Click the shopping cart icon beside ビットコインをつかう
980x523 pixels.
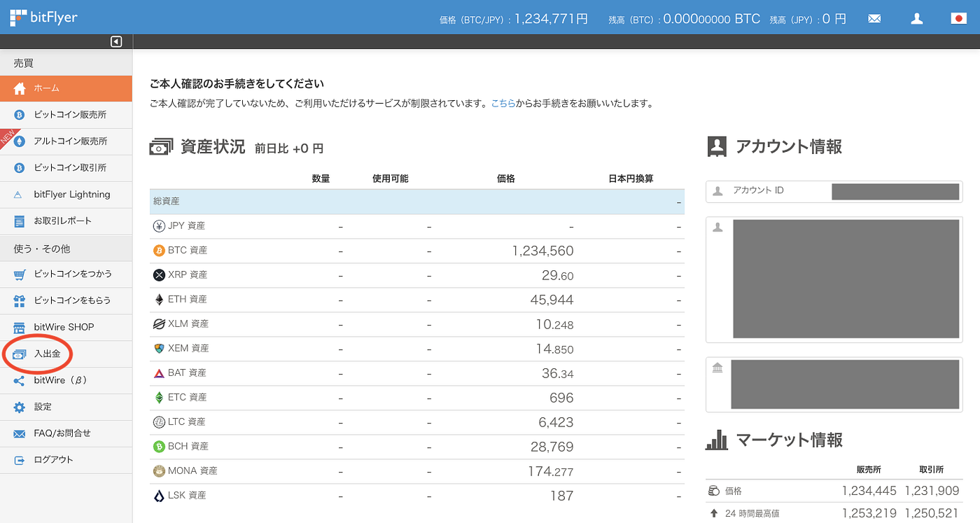coord(20,274)
